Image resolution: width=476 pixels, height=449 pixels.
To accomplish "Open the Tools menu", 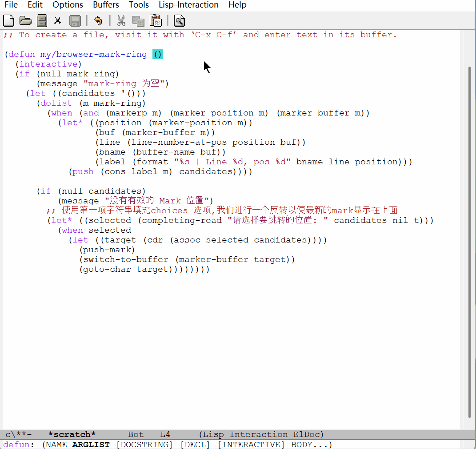I will [x=139, y=5].
